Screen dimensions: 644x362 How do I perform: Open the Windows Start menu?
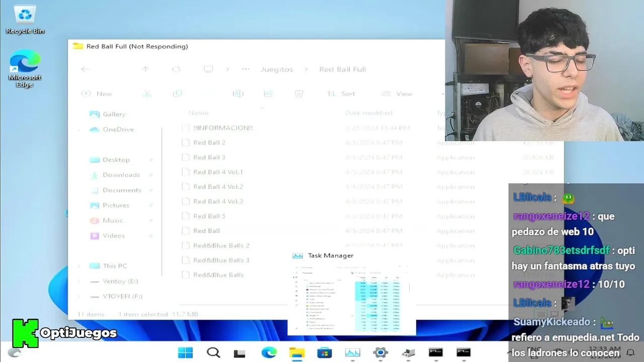[x=185, y=352]
